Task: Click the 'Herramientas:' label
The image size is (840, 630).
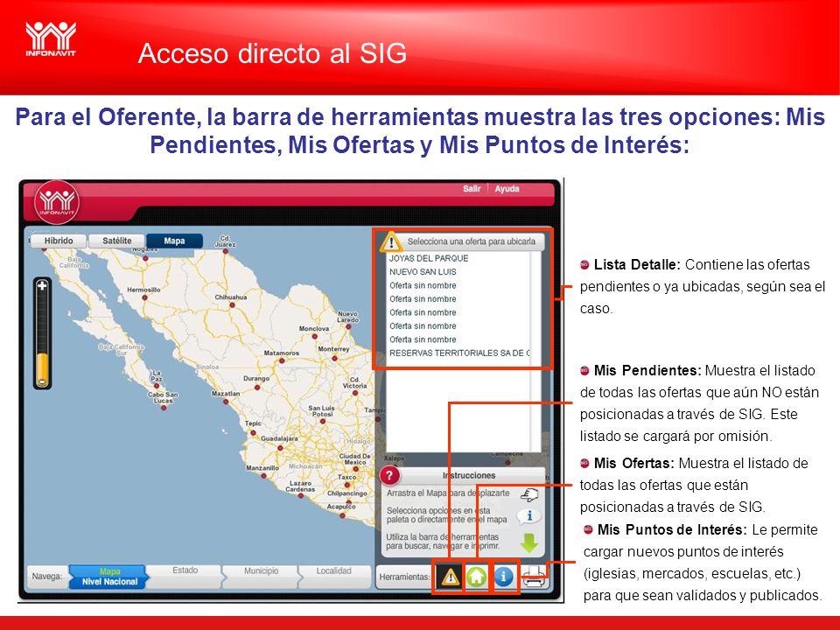Action: (404, 577)
